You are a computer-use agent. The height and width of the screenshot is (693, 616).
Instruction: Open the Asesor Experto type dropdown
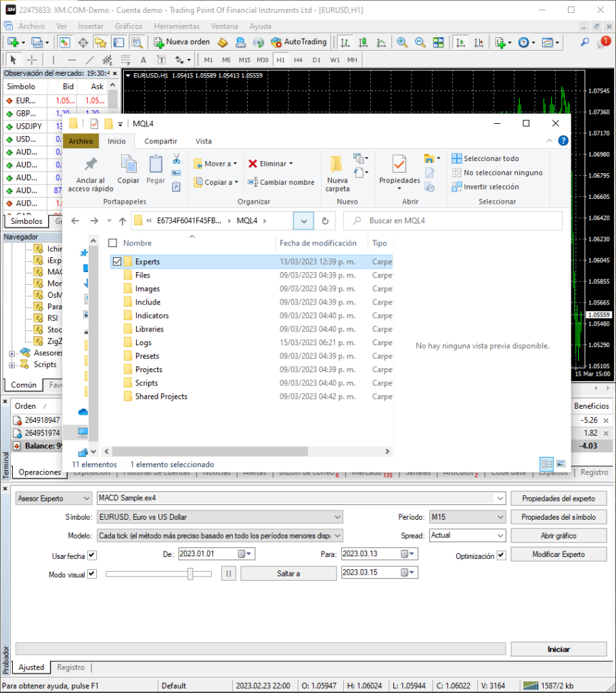click(54, 499)
